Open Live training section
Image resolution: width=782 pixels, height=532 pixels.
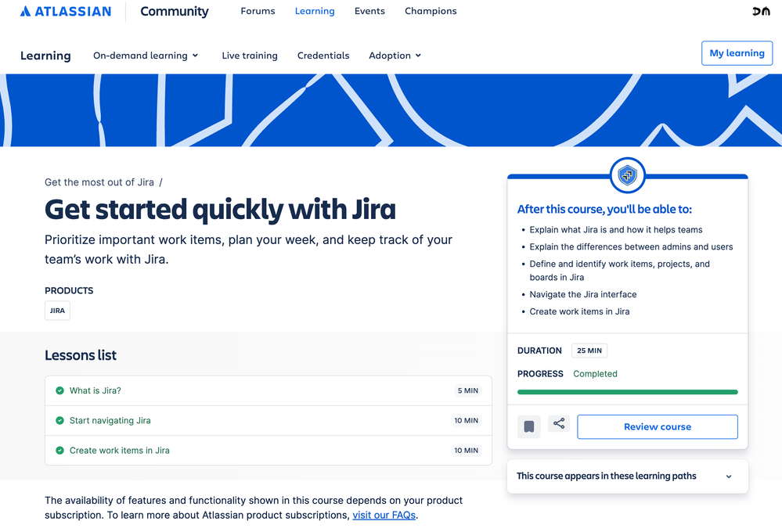click(x=250, y=56)
